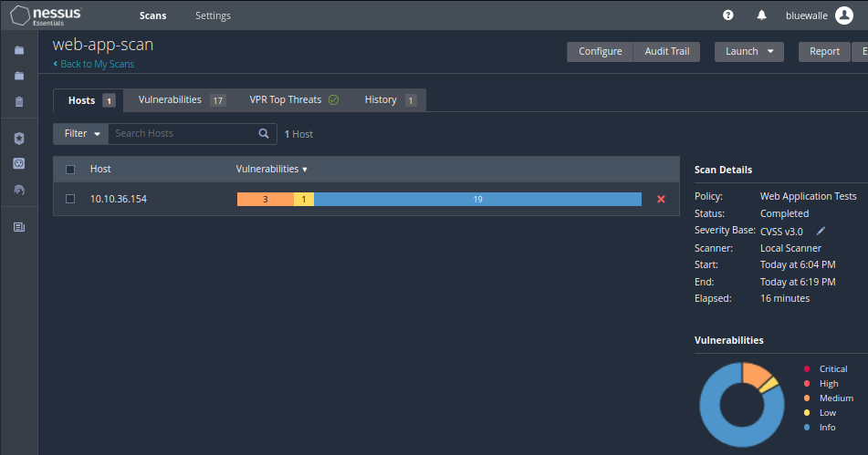
Task: Open All Scans folder icon in sidebar
Action: coord(19,76)
